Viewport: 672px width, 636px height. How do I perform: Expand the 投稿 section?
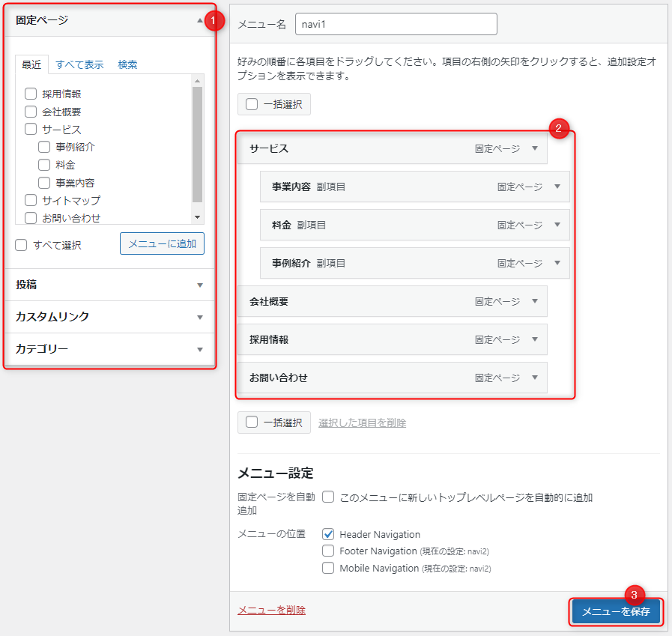[199, 285]
